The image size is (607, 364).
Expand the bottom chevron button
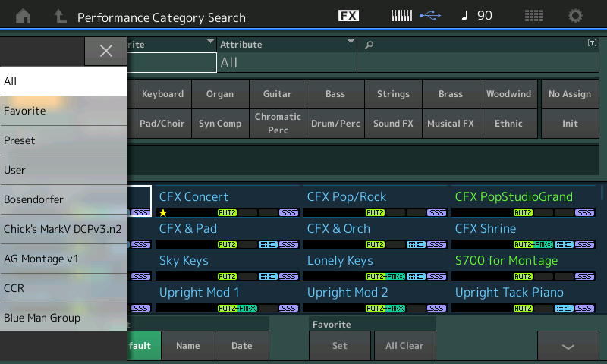coord(568,346)
